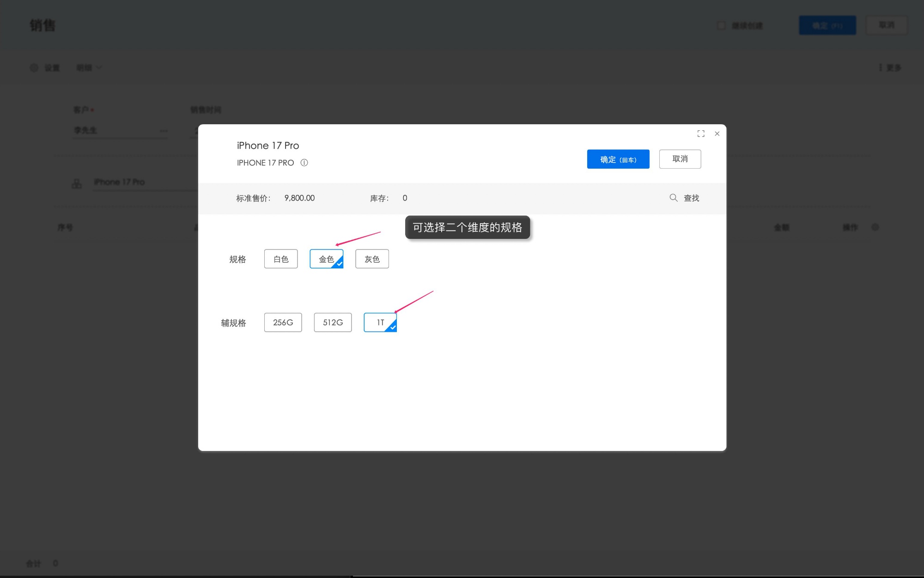Screen dimensions: 924x578
Task: Expand the 明细 dropdown in background
Action: tap(89, 67)
